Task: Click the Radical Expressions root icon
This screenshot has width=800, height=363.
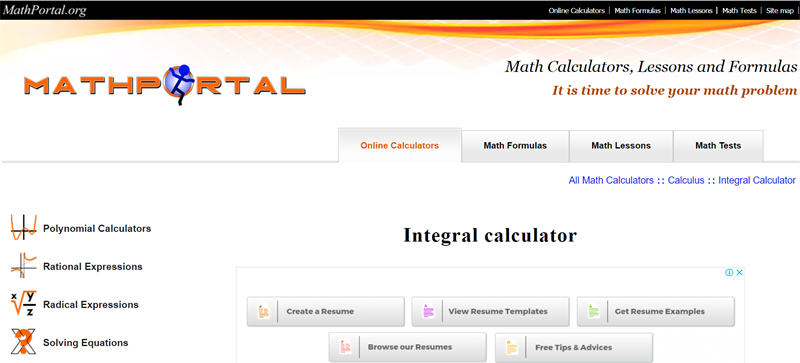Action: click(x=24, y=304)
